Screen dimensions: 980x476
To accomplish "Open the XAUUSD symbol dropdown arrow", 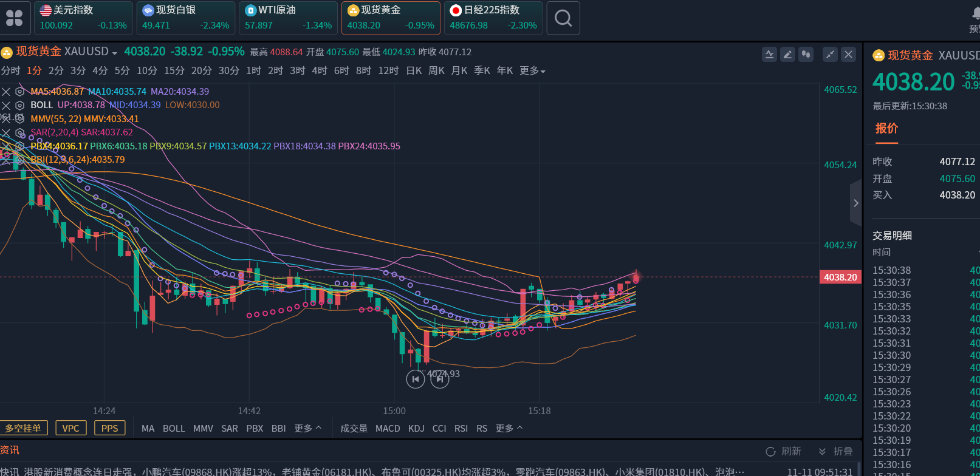I will (x=115, y=53).
